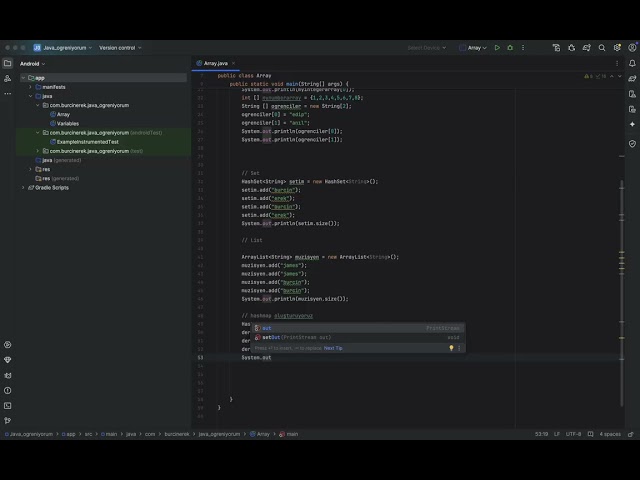
Task: Change UTF-8 file encoding in status bar
Action: pyautogui.click(x=573, y=434)
